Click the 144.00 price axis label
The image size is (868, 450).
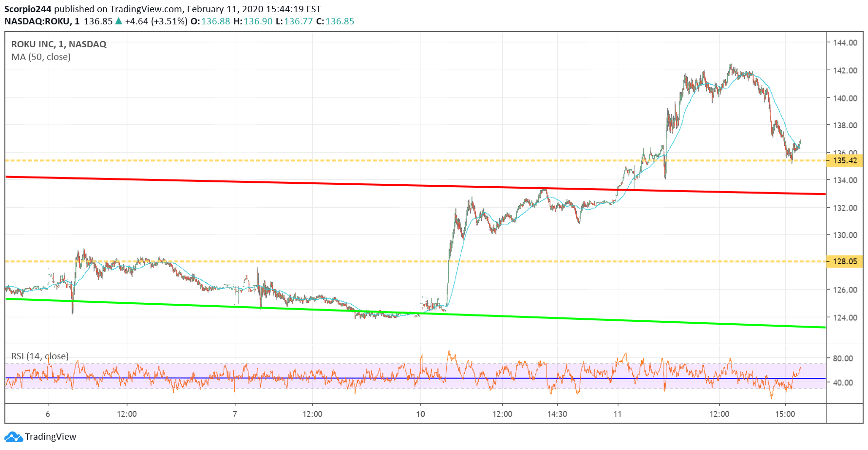click(x=845, y=43)
